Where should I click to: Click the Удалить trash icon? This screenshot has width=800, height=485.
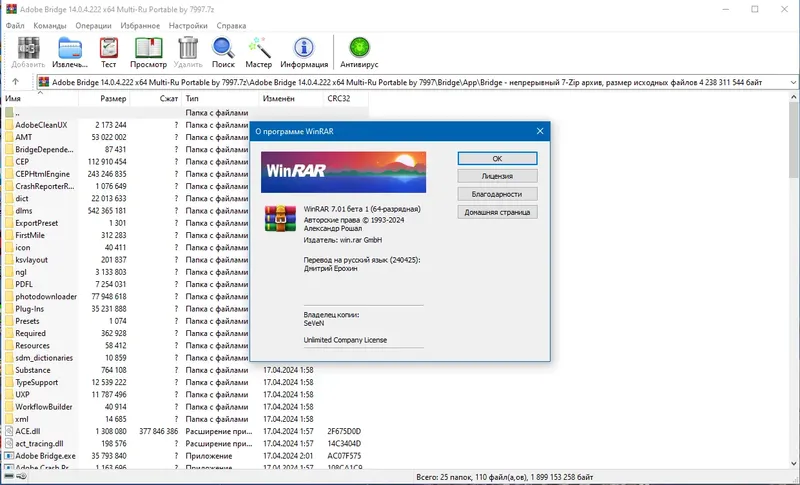click(x=188, y=48)
